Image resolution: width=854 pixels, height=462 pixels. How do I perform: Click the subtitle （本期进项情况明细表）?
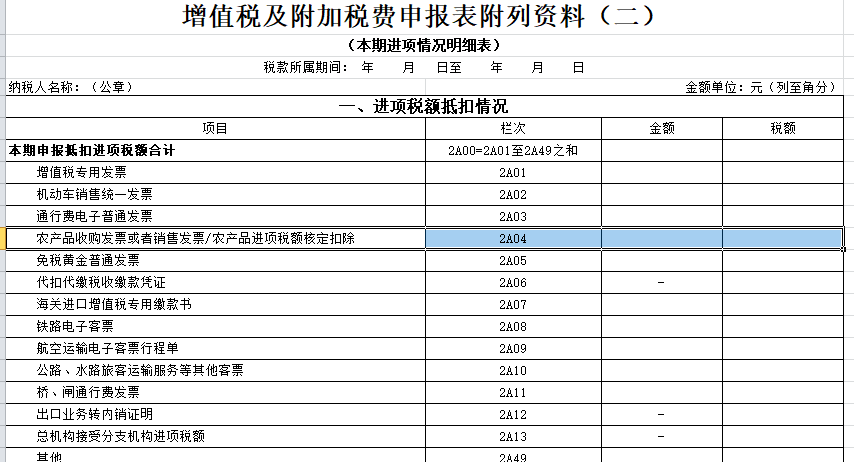coord(424,45)
